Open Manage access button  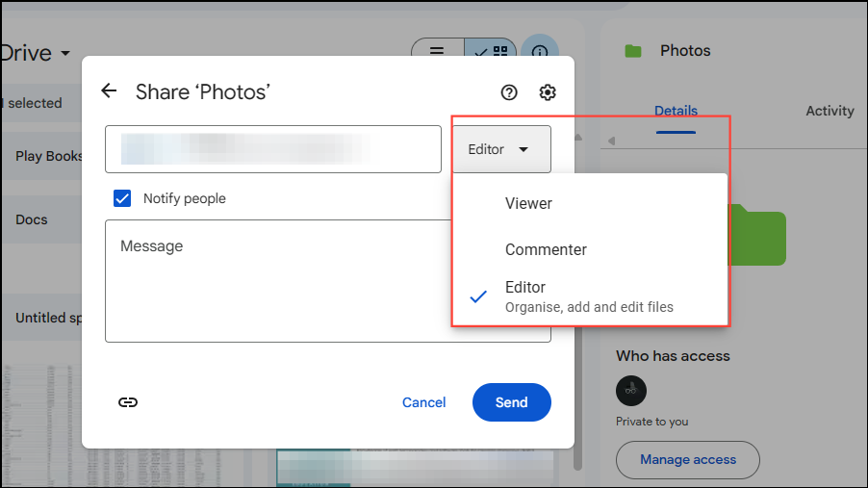point(688,460)
